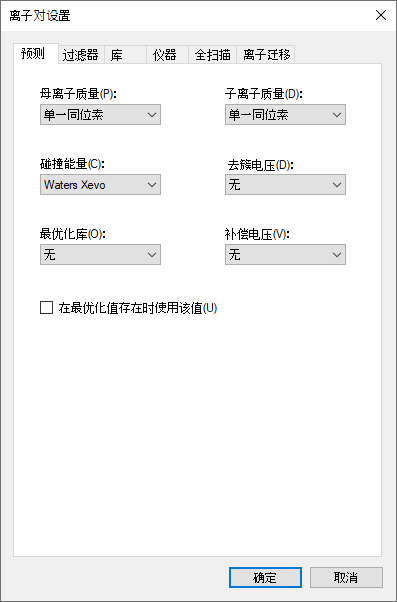The image size is (397, 602).
Task: Open the 最优化库 dropdown
Action: (100, 255)
